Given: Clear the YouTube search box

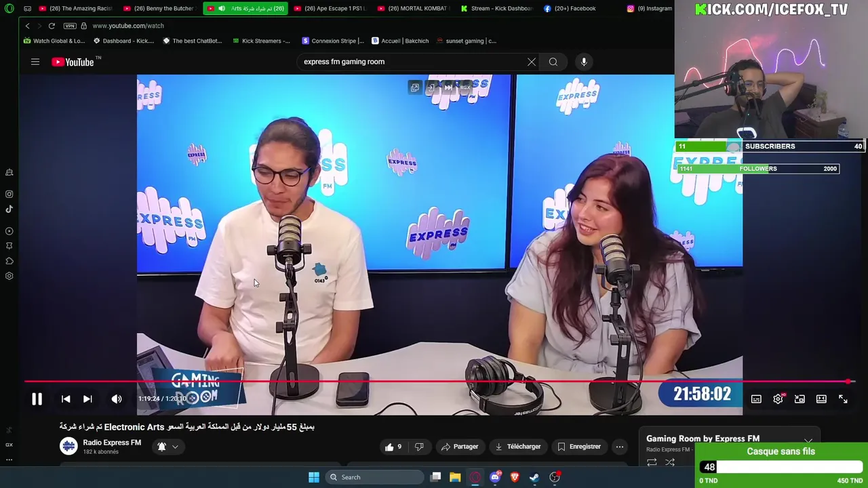Looking at the screenshot, I should (532, 62).
